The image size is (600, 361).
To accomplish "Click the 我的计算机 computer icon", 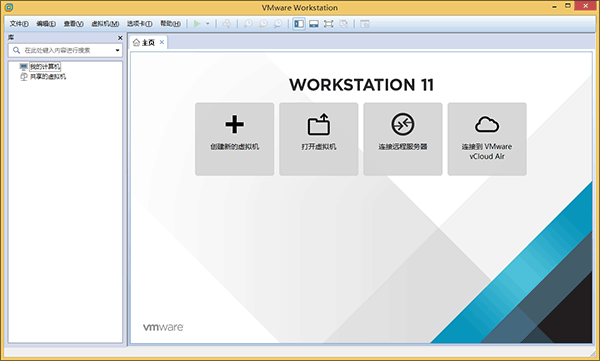I will tap(24, 67).
